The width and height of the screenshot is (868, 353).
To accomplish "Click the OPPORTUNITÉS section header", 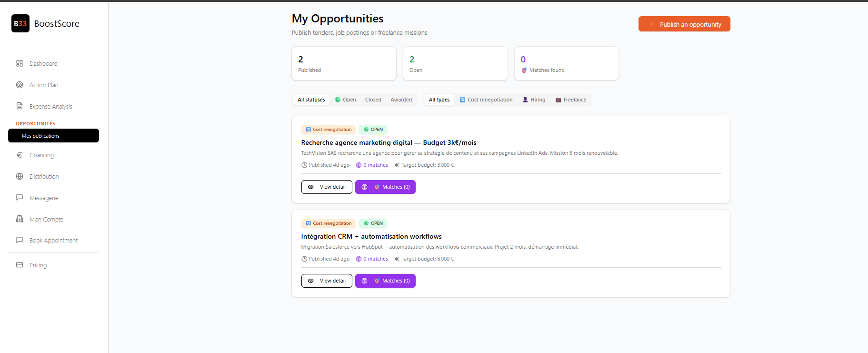I will click(x=36, y=123).
